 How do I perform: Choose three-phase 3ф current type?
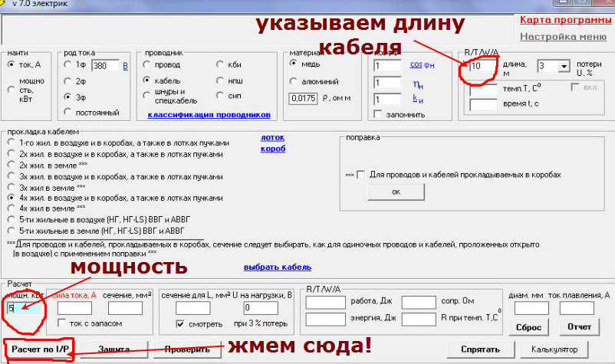pos(67,97)
